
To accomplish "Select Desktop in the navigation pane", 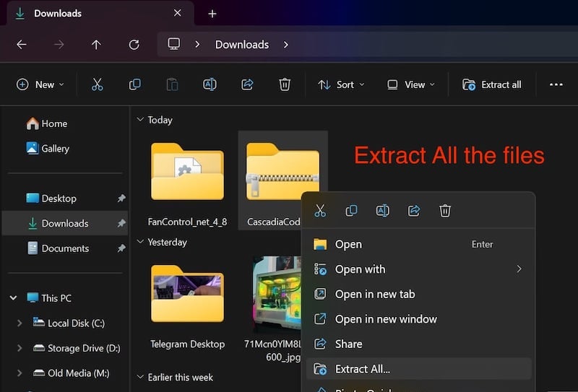I will [64, 199].
